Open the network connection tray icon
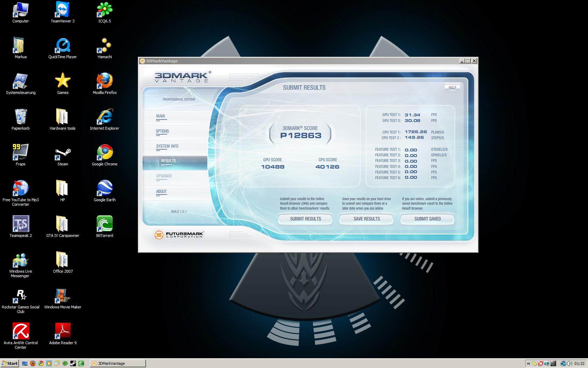Screen dimensions: 588x368 [x=563, y=363]
